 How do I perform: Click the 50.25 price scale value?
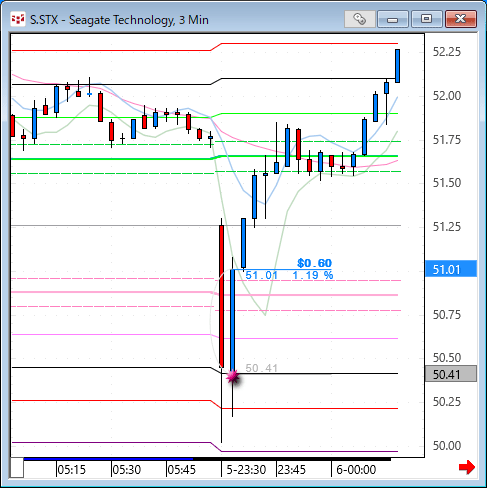point(447,402)
